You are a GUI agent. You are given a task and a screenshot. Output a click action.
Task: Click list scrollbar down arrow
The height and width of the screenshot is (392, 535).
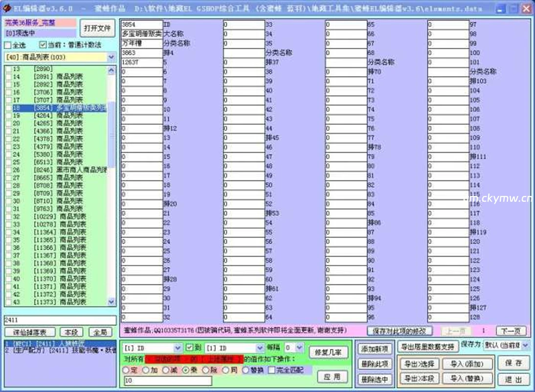111,302
